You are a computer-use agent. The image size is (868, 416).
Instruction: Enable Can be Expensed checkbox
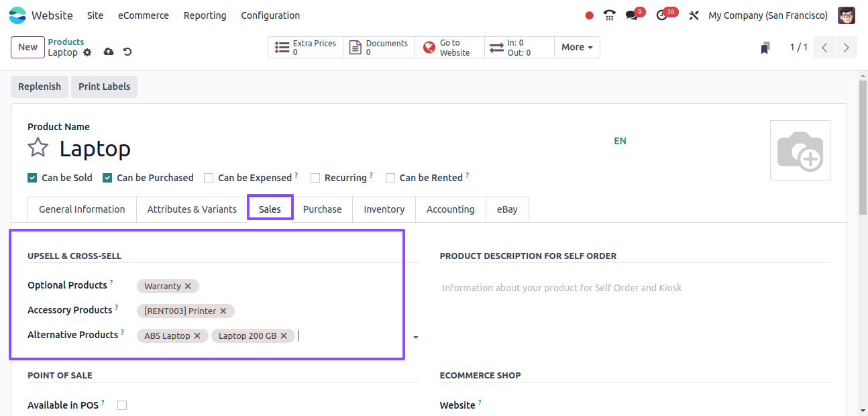click(209, 178)
